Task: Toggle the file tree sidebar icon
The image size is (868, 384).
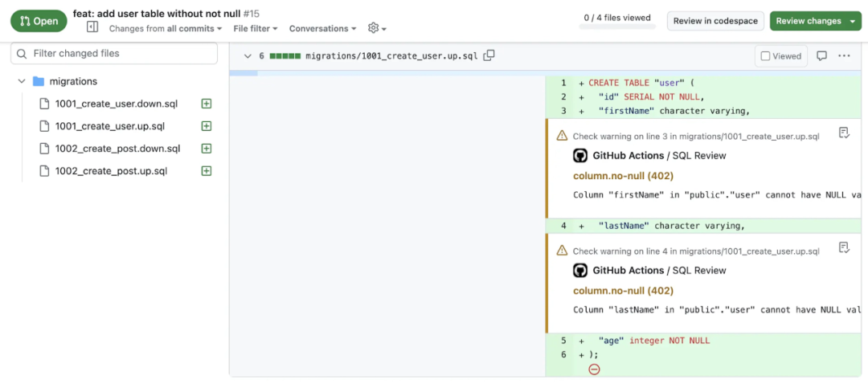Action: point(92,27)
